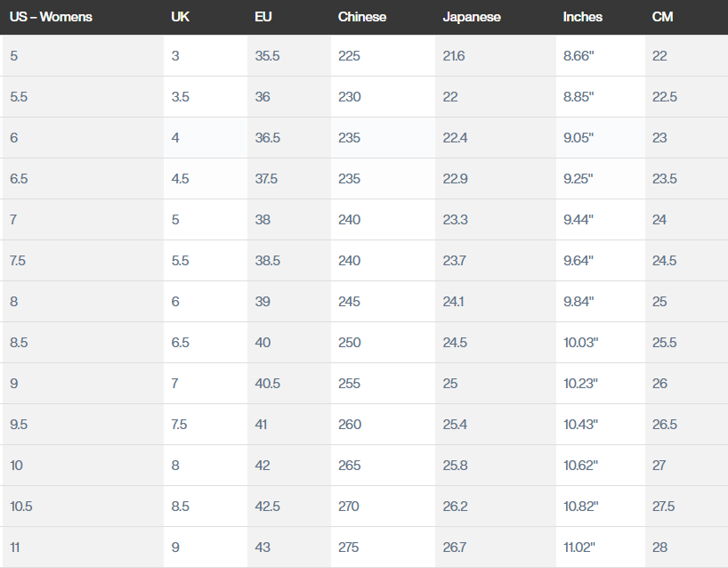Viewport: 728px width, 568px height.
Task: Click the "US – Womens" column header
Action: (51, 17)
